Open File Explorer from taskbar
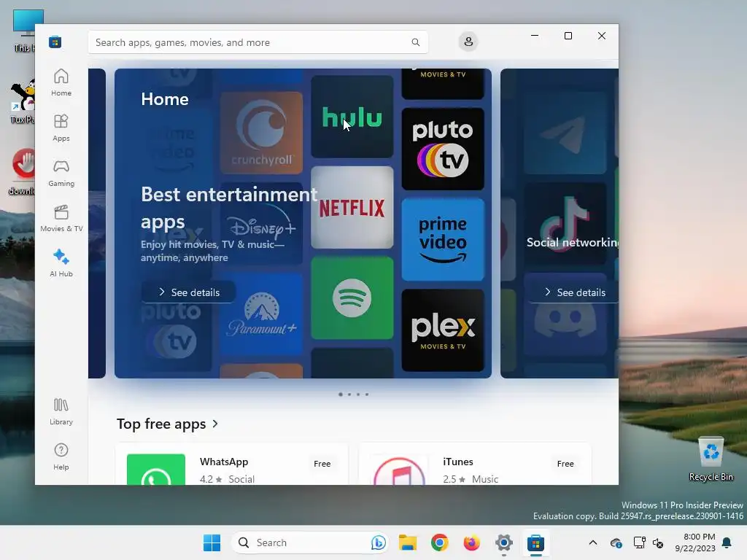This screenshot has height=560, width=747. coord(408,542)
